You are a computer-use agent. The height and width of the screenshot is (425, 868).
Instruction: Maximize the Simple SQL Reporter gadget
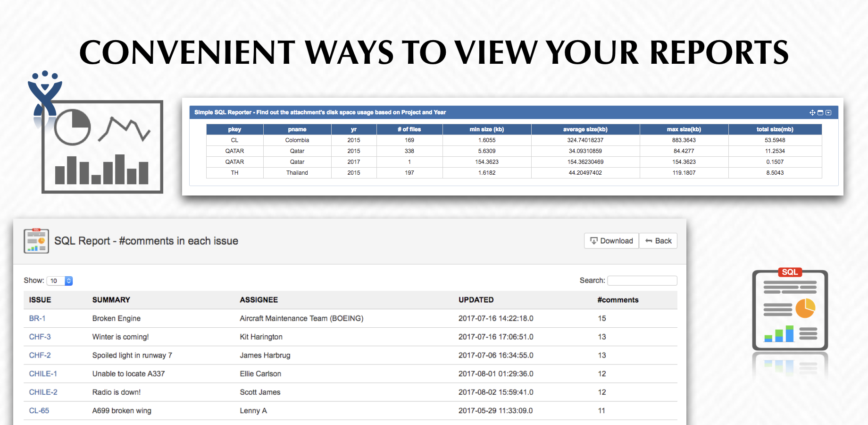820,112
